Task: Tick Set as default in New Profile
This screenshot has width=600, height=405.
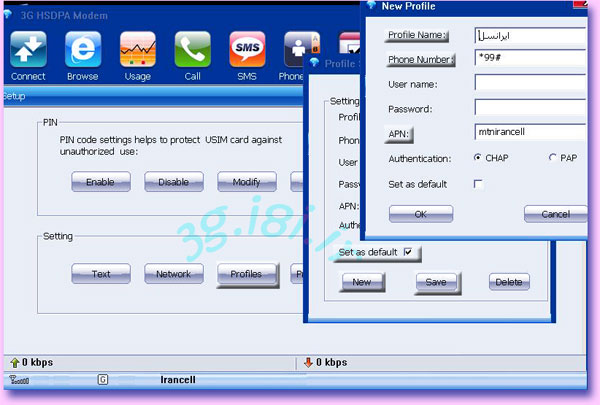Action: (x=478, y=184)
